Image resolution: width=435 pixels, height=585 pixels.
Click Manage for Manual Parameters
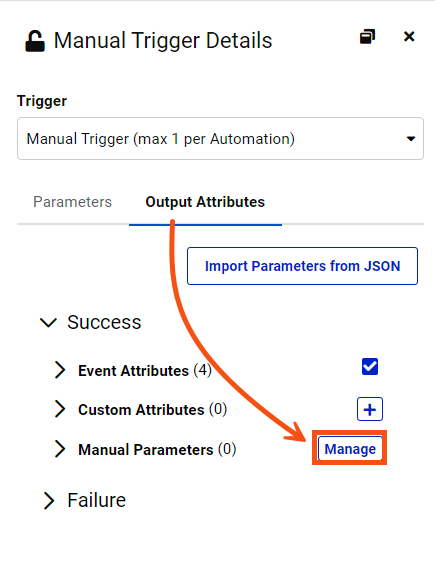click(x=350, y=448)
